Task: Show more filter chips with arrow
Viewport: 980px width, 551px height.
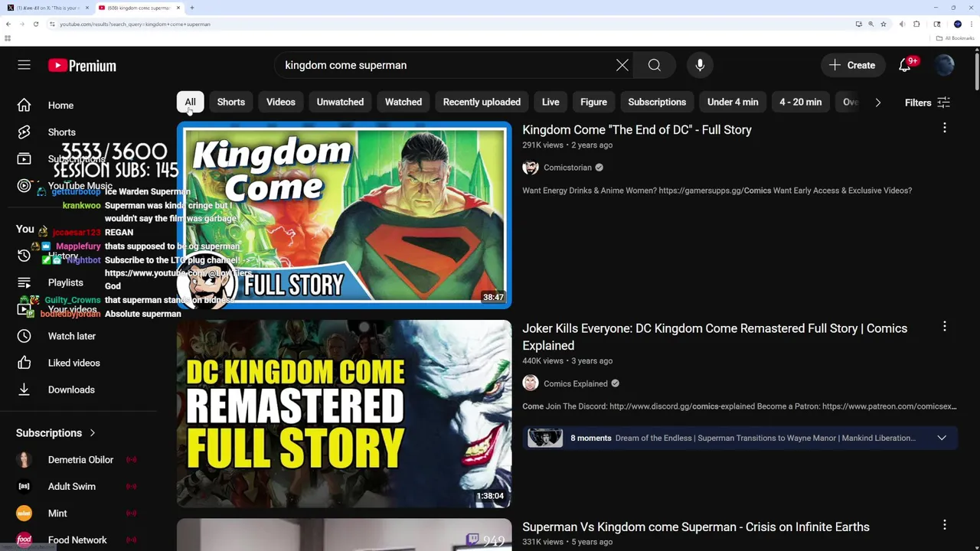Action: [x=878, y=103]
